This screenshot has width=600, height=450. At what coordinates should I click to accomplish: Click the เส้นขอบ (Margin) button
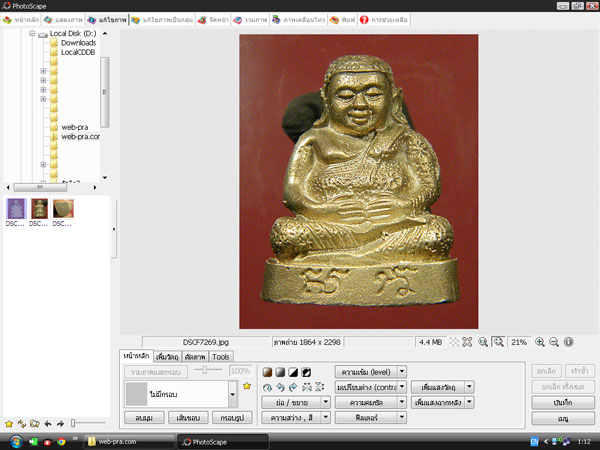(x=188, y=418)
